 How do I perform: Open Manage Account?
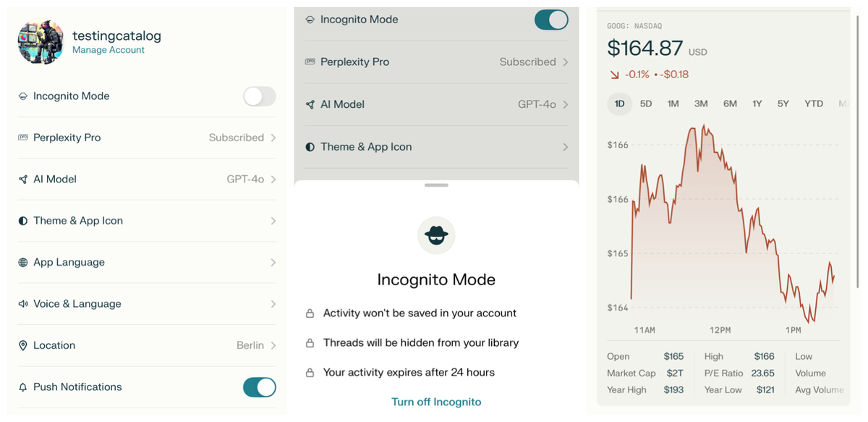[107, 50]
